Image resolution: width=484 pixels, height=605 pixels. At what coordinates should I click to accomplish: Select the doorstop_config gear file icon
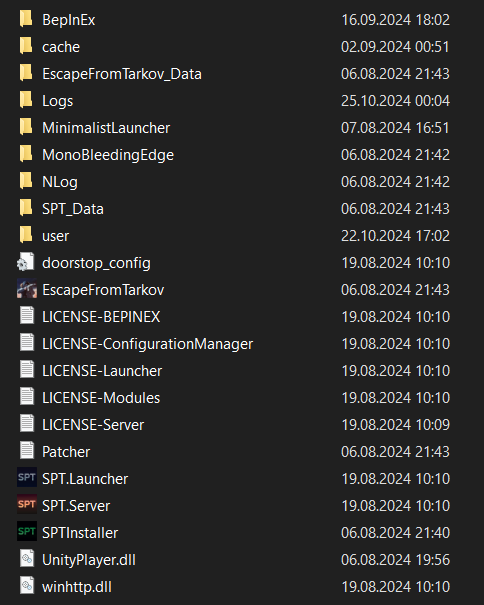coord(26,262)
